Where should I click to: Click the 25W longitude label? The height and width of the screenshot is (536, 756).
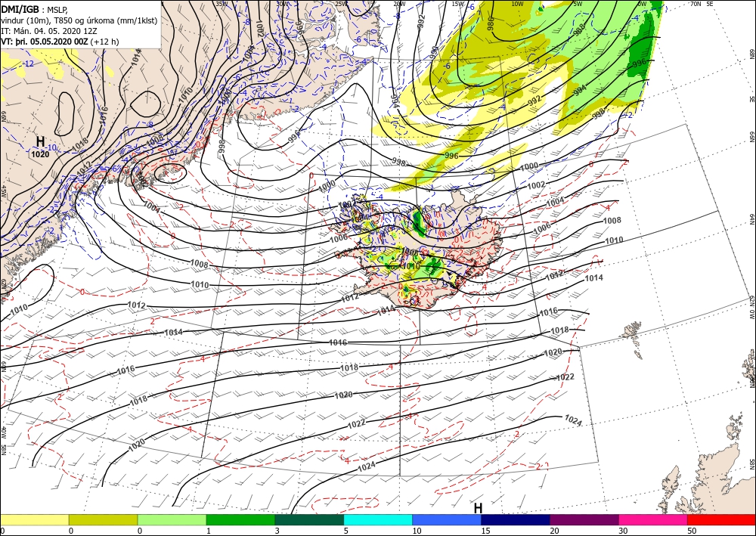point(341,4)
